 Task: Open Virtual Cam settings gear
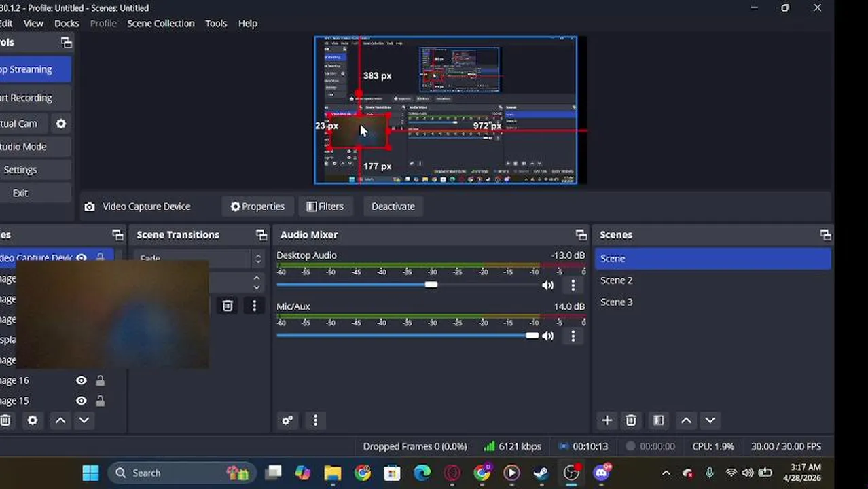pyautogui.click(x=61, y=124)
